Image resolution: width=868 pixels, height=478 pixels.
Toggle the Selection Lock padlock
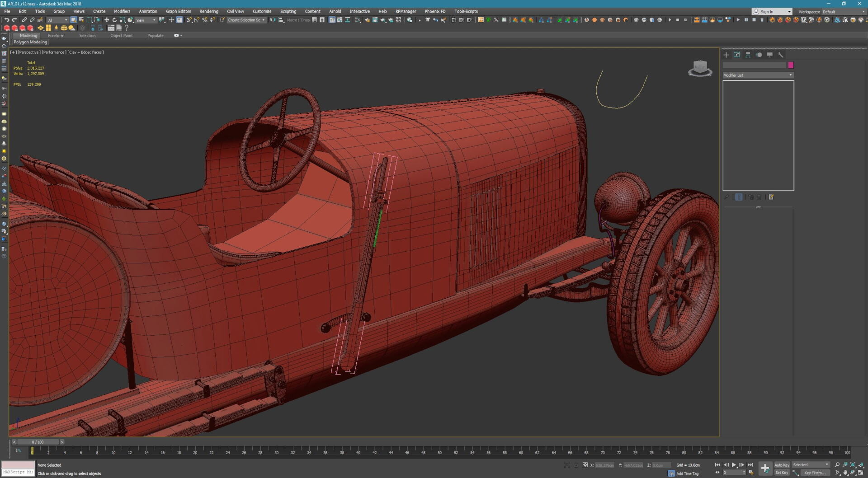point(576,465)
